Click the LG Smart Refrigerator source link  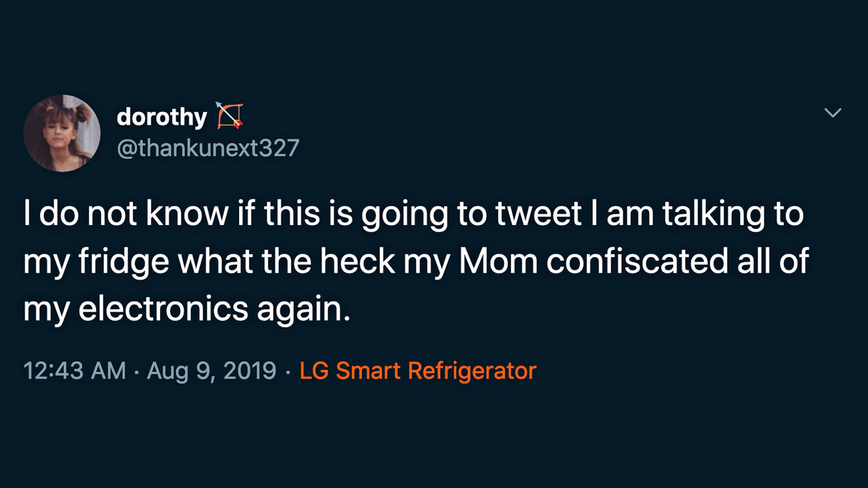tap(417, 370)
